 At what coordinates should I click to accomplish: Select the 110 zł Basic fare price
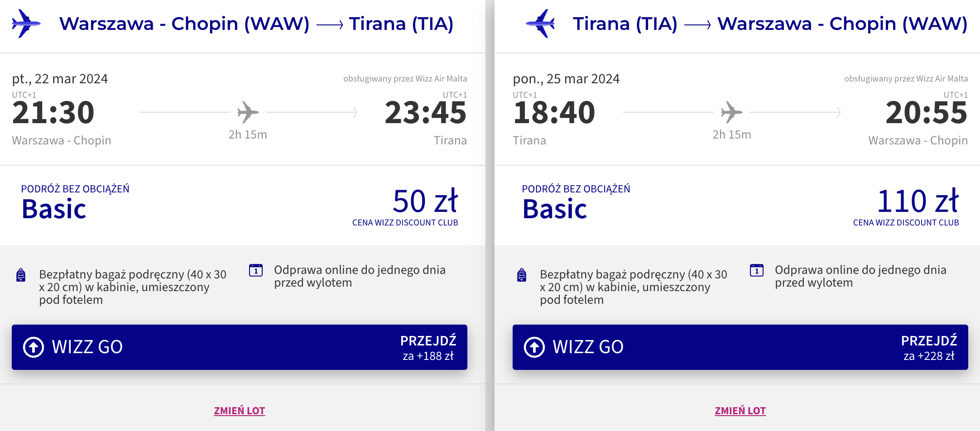[918, 201]
